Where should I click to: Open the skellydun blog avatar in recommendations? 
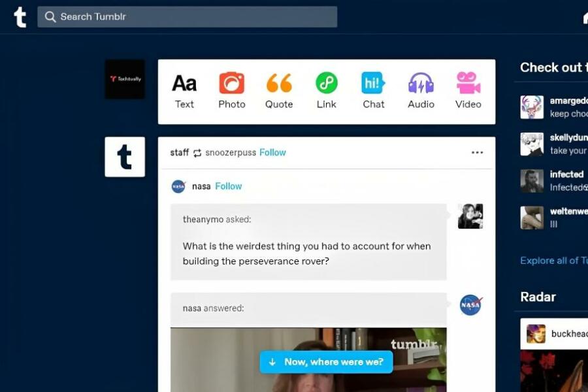pos(532,144)
